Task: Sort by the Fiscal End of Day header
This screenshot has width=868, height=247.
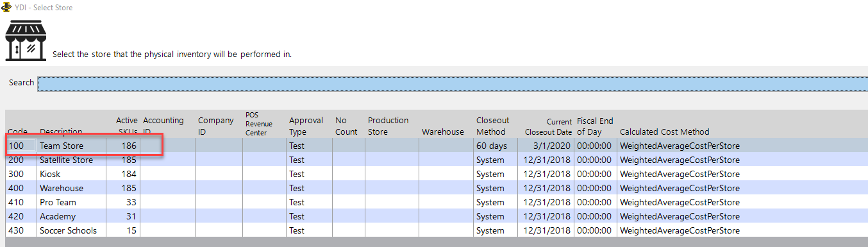Action: pos(596,125)
